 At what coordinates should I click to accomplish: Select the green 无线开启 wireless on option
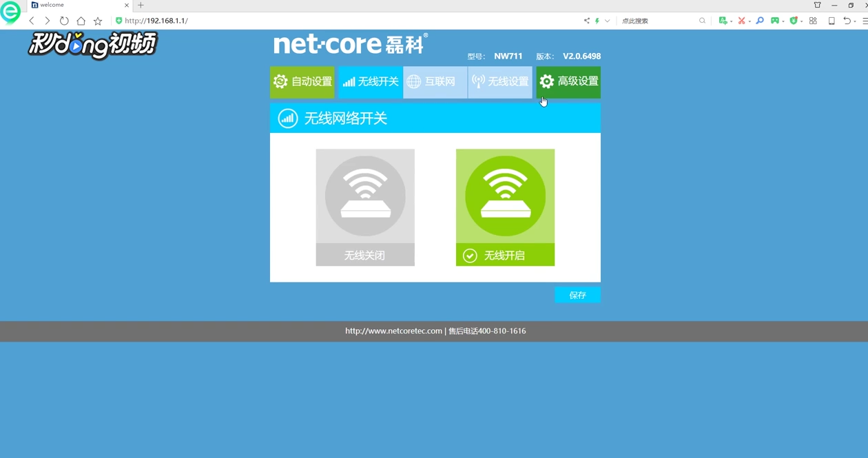pyautogui.click(x=505, y=255)
